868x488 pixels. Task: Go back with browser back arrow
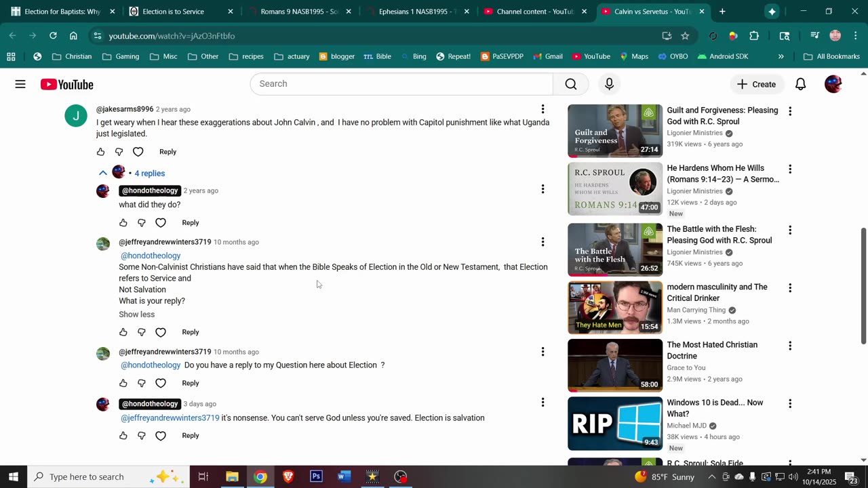(12, 36)
